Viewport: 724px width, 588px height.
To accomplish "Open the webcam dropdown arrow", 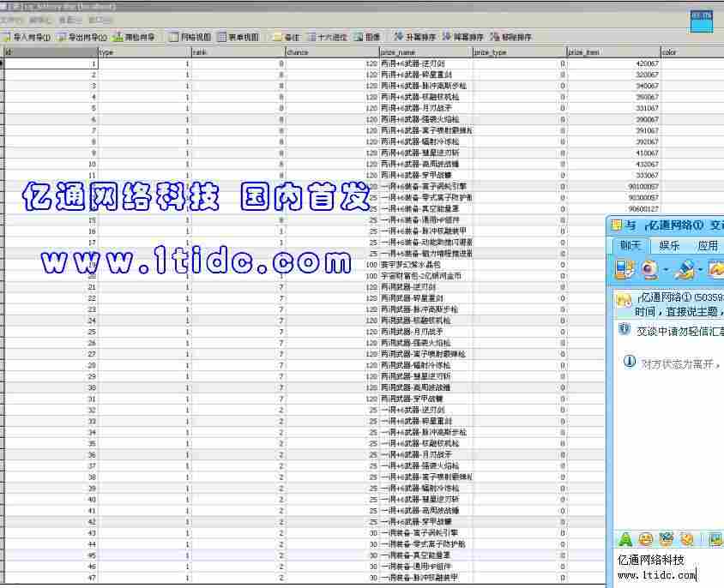I will coord(666,270).
